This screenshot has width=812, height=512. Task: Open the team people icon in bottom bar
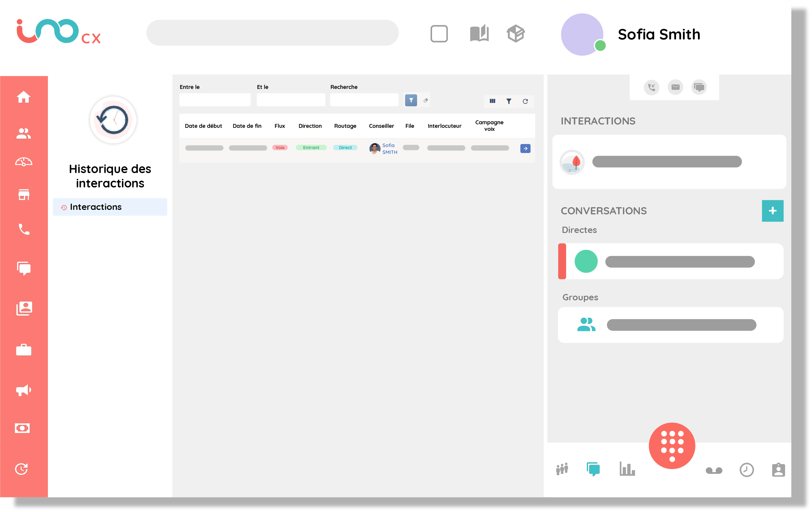(562, 469)
